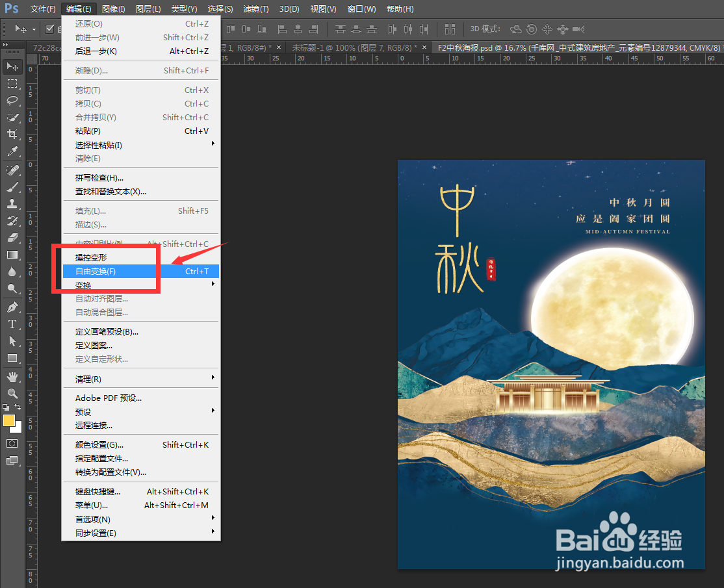Select the Zoom tool
Viewport: 724px width, 588px height.
[12, 393]
